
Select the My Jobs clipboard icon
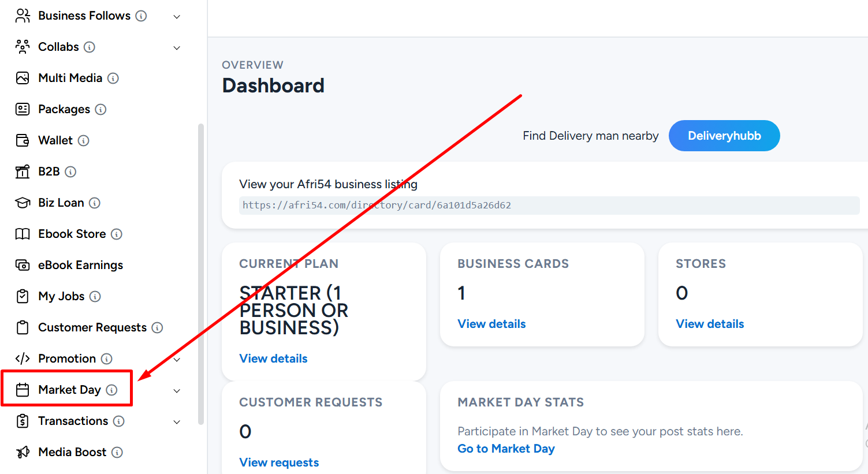tap(23, 296)
